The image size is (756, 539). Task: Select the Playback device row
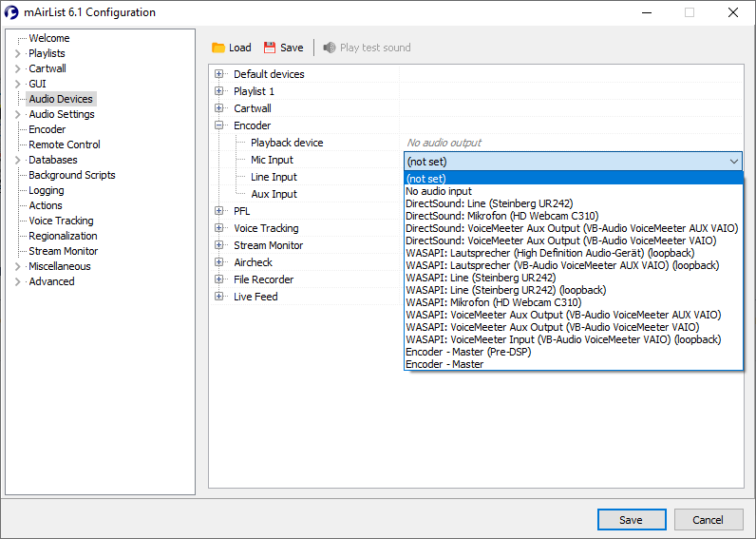[287, 143]
